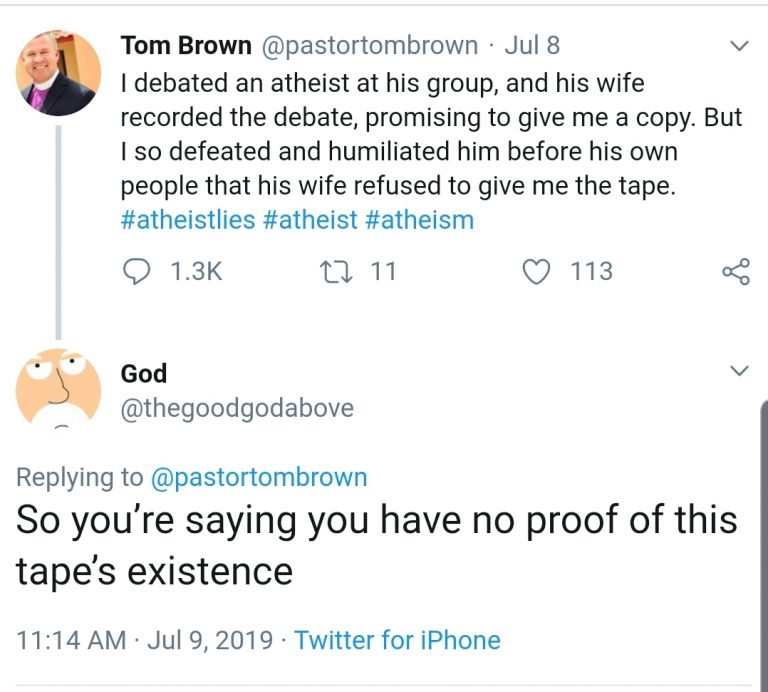The image size is (768, 692).
Task: Click the reply text about tape's existence
Action: (376, 545)
